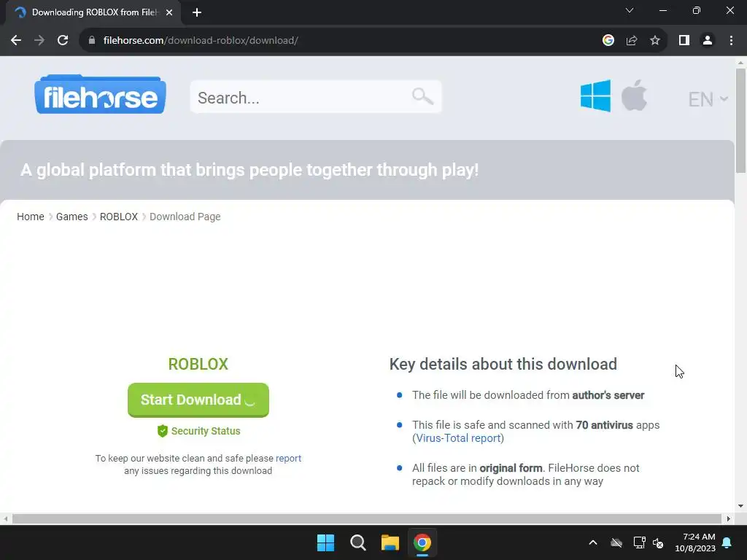Go to Games breadcrumb

tap(72, 217)
